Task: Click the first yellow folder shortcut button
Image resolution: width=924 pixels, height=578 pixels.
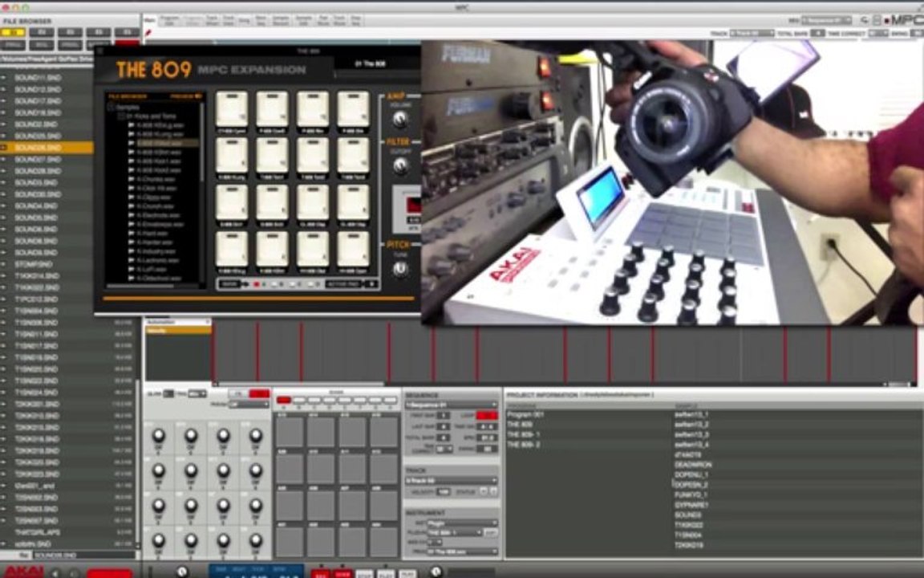Action: point(12,32)
